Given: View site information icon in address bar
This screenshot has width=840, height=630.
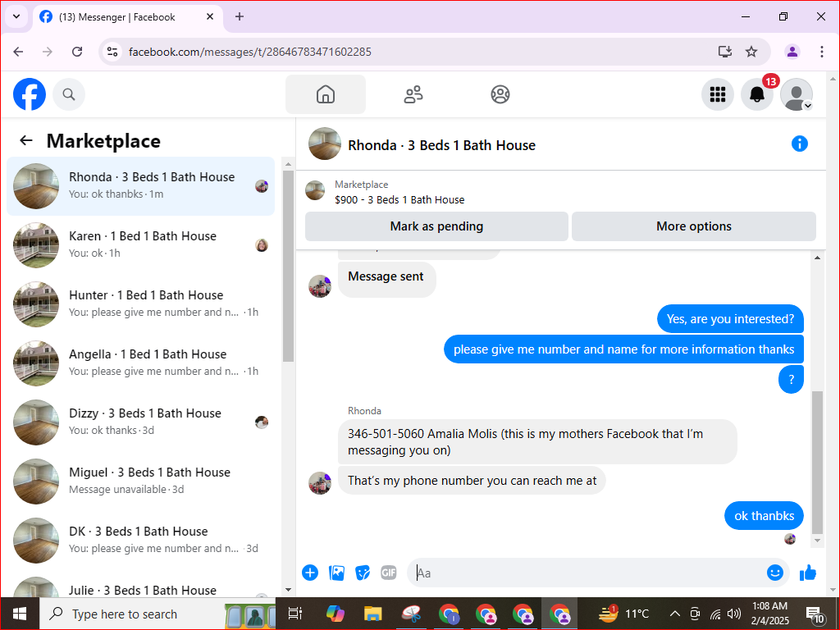Looking at the screenshot, I should [112, 52].
